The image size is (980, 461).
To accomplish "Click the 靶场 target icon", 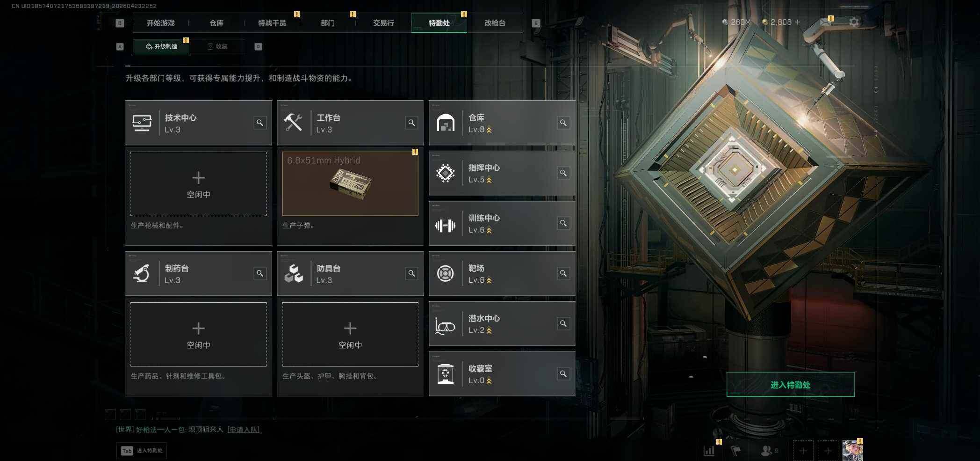I will tap(445, 273).
